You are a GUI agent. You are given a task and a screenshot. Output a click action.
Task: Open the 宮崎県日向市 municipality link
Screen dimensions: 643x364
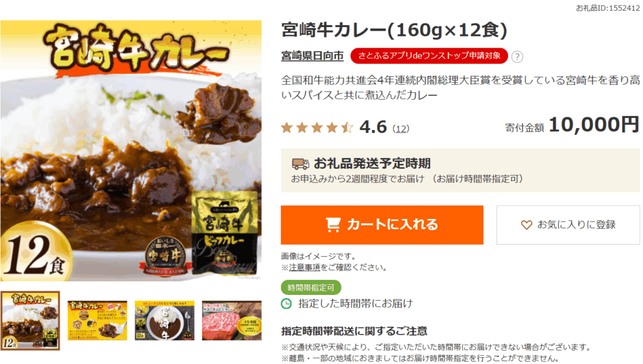point(312,56)
